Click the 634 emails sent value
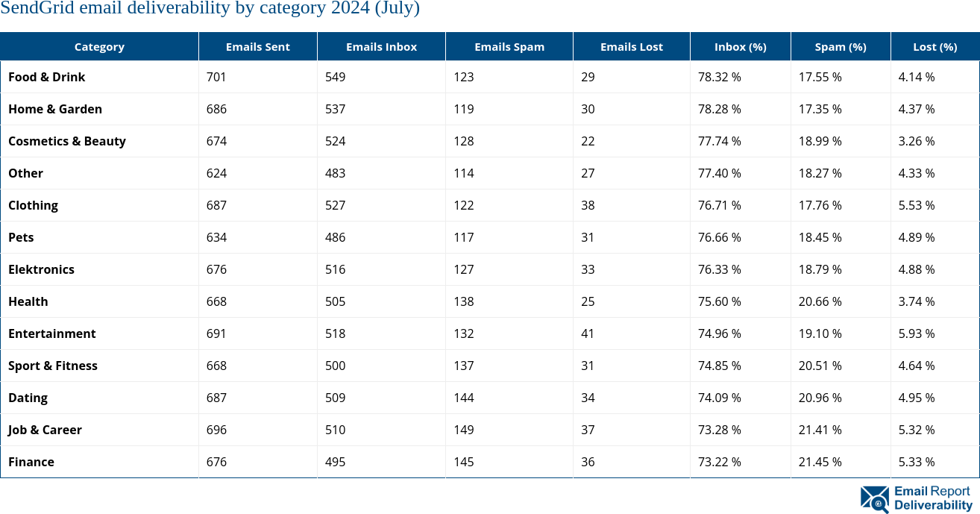The image size is (980, 514). (x=216, y=237)
